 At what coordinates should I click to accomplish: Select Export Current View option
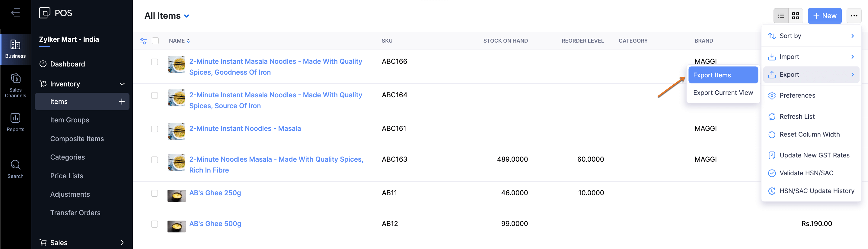pyautogui.click(x=723, y=93)
